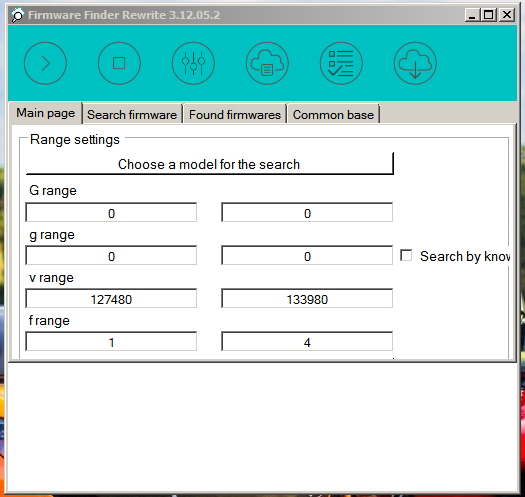The height and width of the screenshot is (497, 525).
Task: Open the Found firmwares tab
Action: tap(235, 115)
